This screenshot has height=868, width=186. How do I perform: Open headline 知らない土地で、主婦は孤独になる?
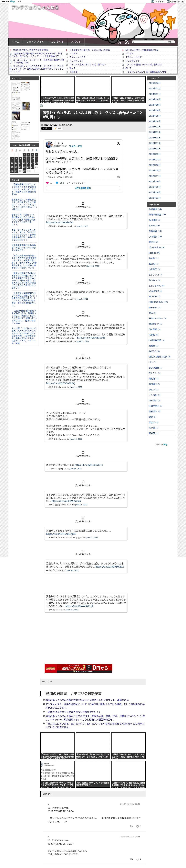click(x=142, y=50)
